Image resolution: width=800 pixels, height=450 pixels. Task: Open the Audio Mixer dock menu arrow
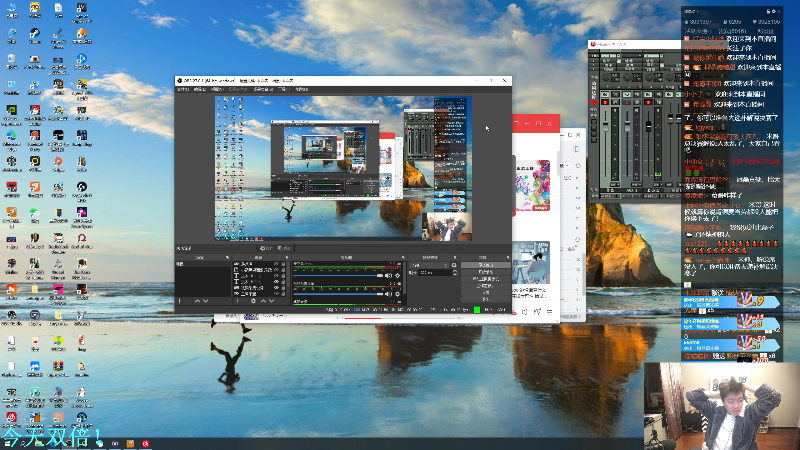click(x=403, y=257)
